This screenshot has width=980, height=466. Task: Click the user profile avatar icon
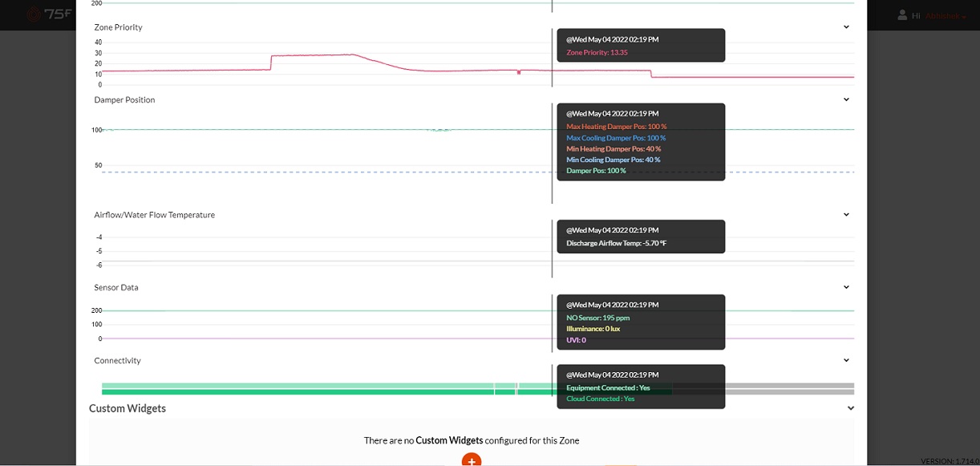point(902,15)
